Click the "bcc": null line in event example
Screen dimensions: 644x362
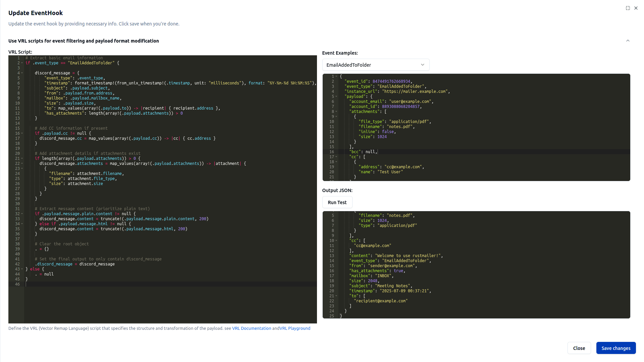[x=364, y=152]
